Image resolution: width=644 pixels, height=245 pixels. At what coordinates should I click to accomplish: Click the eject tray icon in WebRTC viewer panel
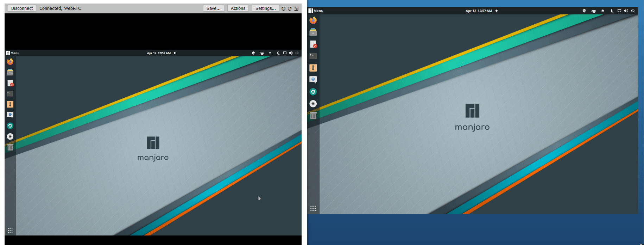coord(270,53)
